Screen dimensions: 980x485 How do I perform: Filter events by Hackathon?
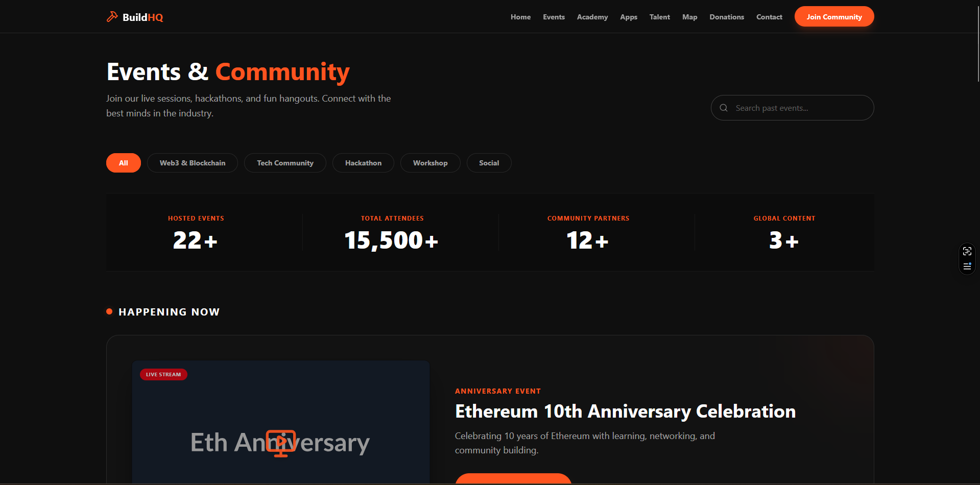coord(363,163)
